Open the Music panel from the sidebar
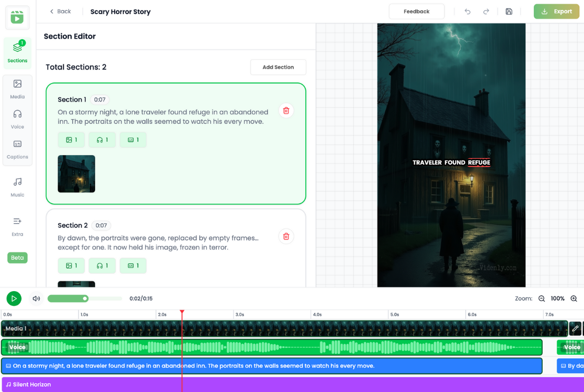This screenshot has width=584, height=392. tap(17, 186)
